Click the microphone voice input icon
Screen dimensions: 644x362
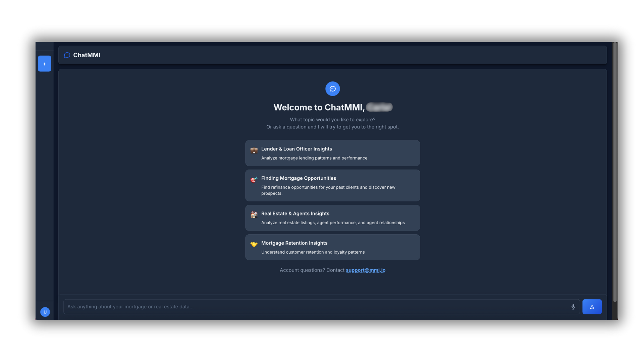[x=573, y=307]
